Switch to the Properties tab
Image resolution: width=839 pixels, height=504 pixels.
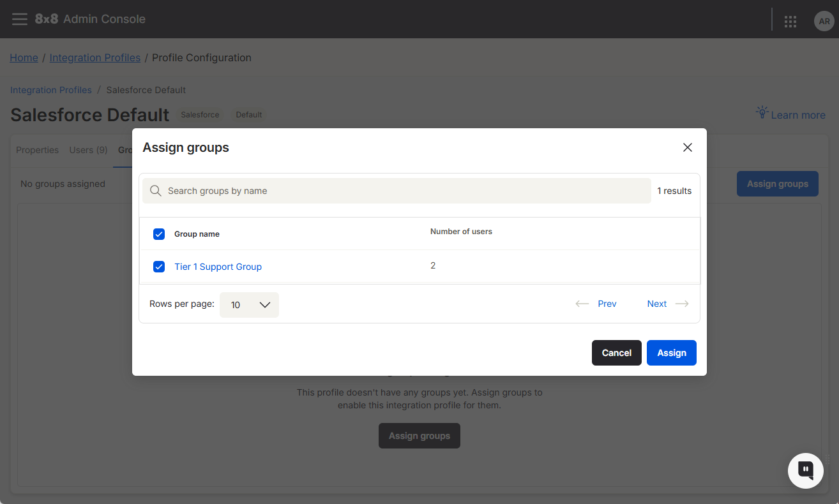pyautogui.click(x=38, y=150)
